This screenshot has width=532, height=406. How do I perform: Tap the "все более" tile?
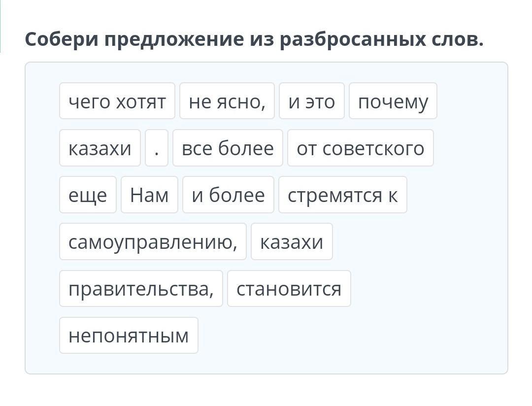(228, 148)
